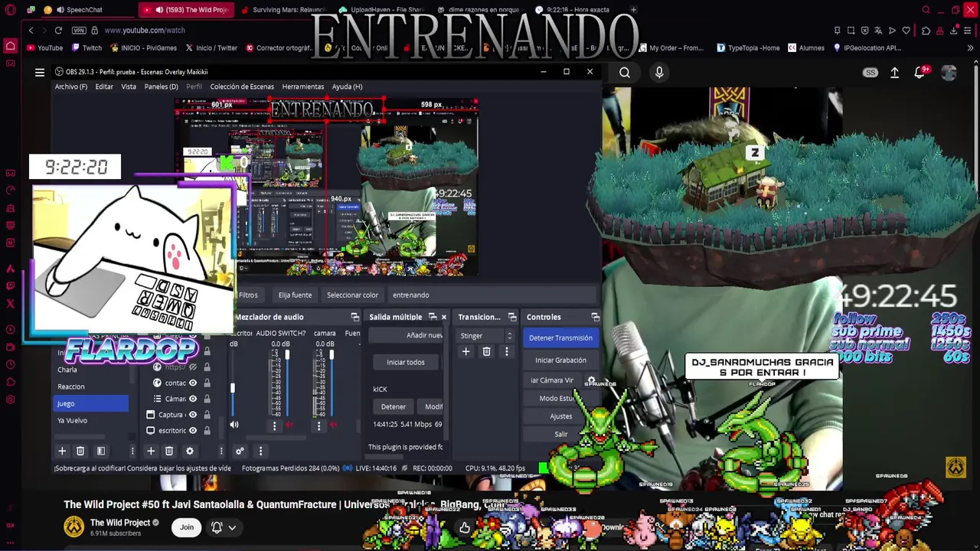Remove selected source with trash icon
The image size is (980, 551).
click(169, 452)
